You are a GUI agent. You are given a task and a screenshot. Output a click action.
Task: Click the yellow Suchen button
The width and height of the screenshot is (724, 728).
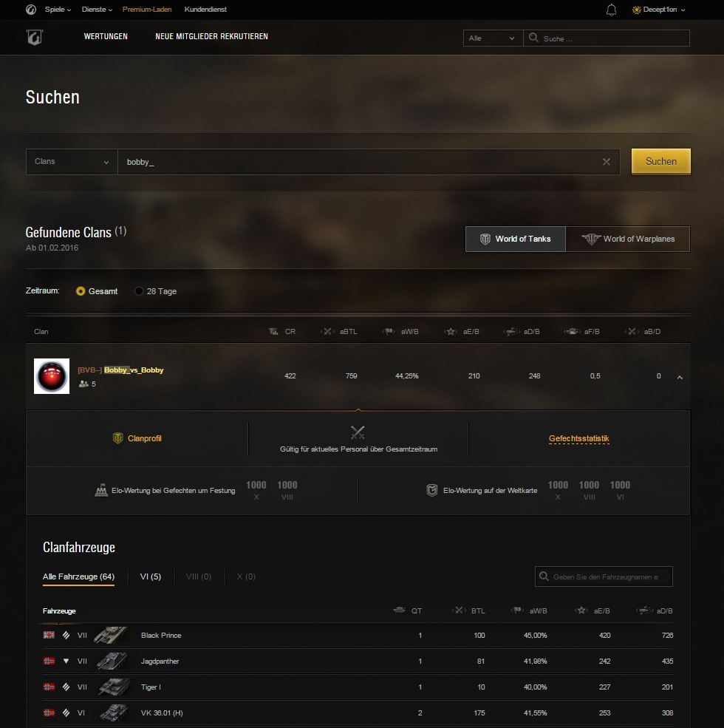[x=661, y=161]
